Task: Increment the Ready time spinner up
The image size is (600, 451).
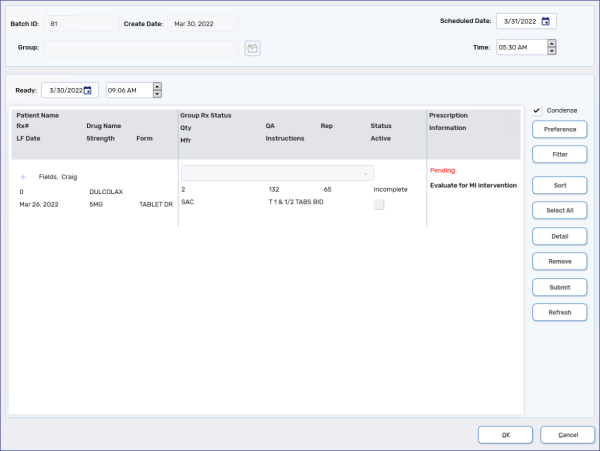Action: click(156, 87)
